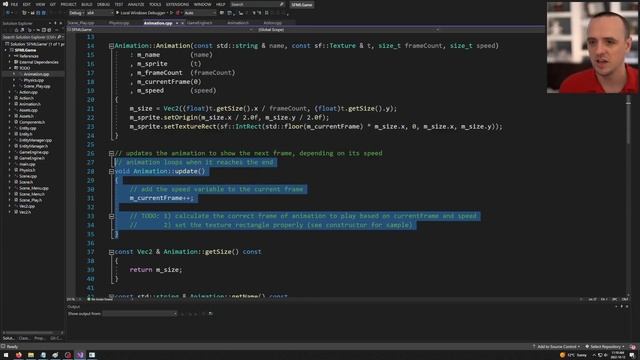Open File Explorer from the taskbar
The image size is (640, 360).
coord(31,355)
